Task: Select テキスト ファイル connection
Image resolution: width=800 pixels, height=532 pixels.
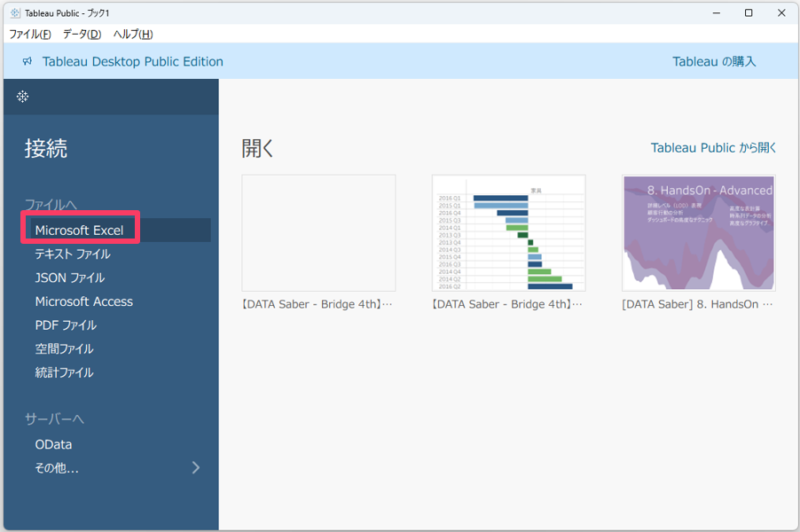Action: click(73, 254)
